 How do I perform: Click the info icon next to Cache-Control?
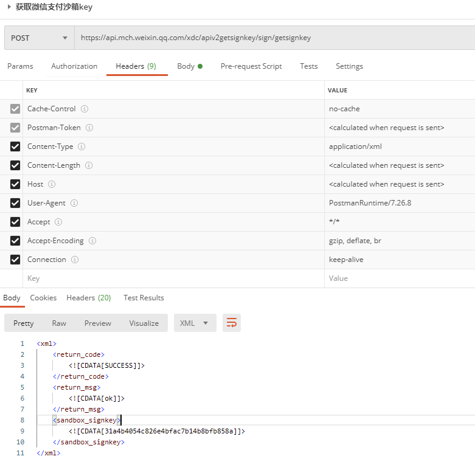coord(85,109)
